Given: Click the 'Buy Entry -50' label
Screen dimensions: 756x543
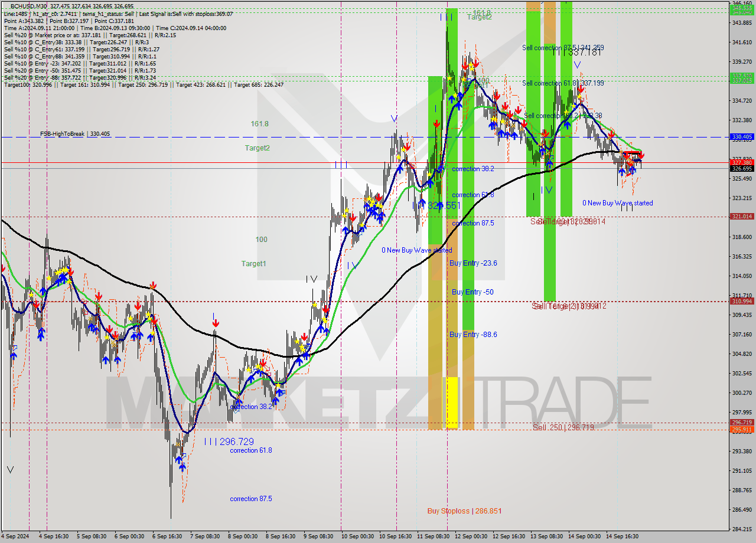Looking at the screenshot, I should [472, 292].
